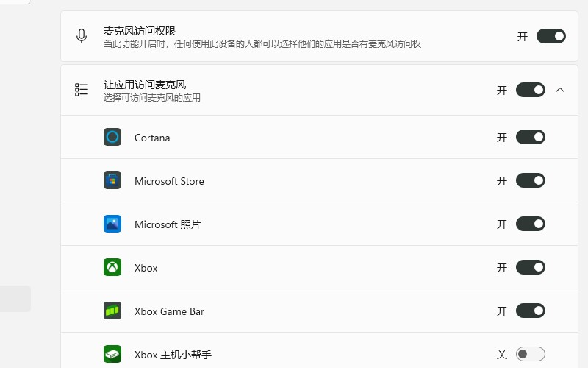Enable microphone for Xbox 主机小帮手
The image size is (588, 368).
(x=530, y=354)
